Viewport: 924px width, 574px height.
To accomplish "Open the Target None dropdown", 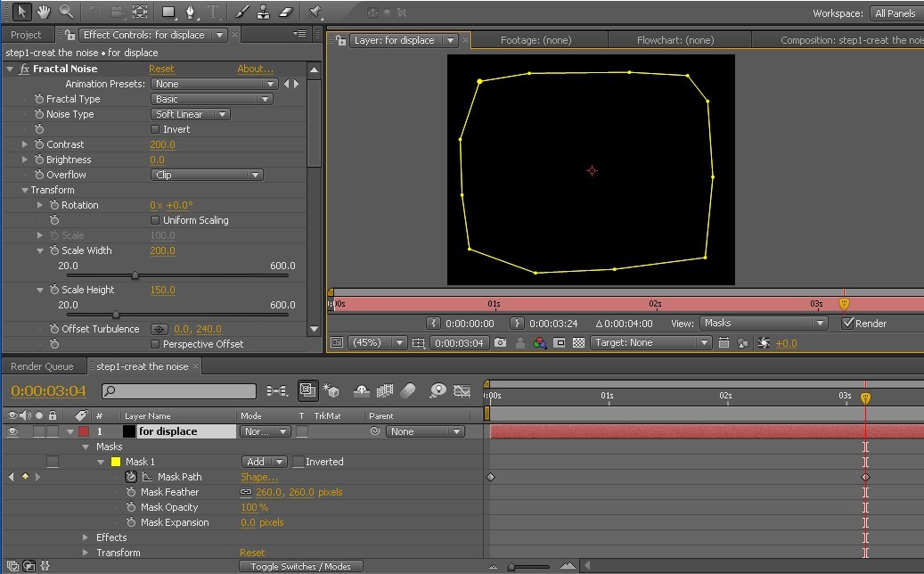I will [650, 342].
